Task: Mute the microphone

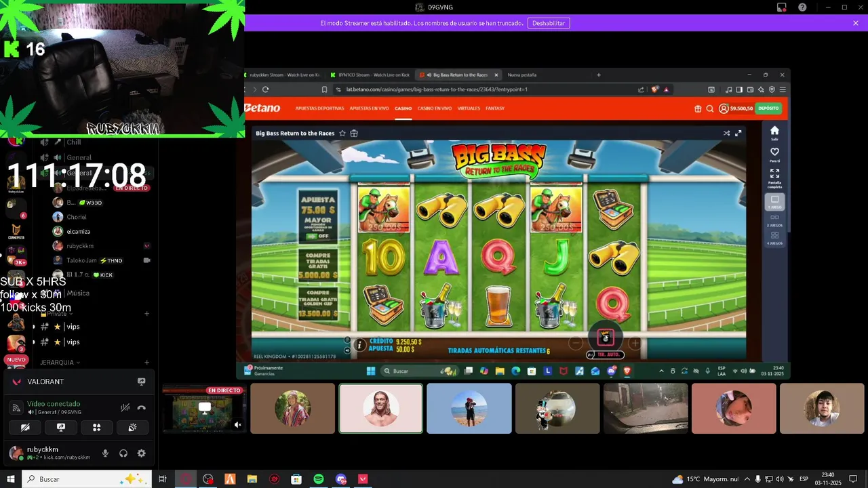Action: [105, 453]
